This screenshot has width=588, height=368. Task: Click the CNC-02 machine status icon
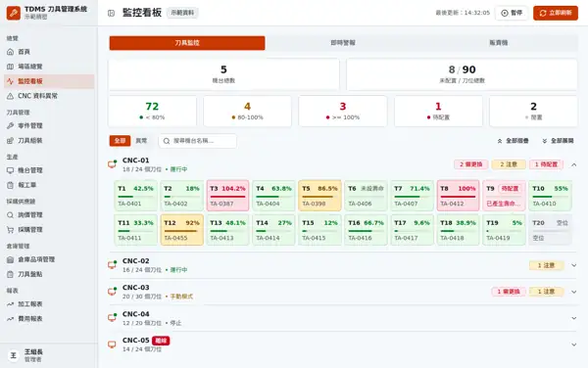point(112,265)
